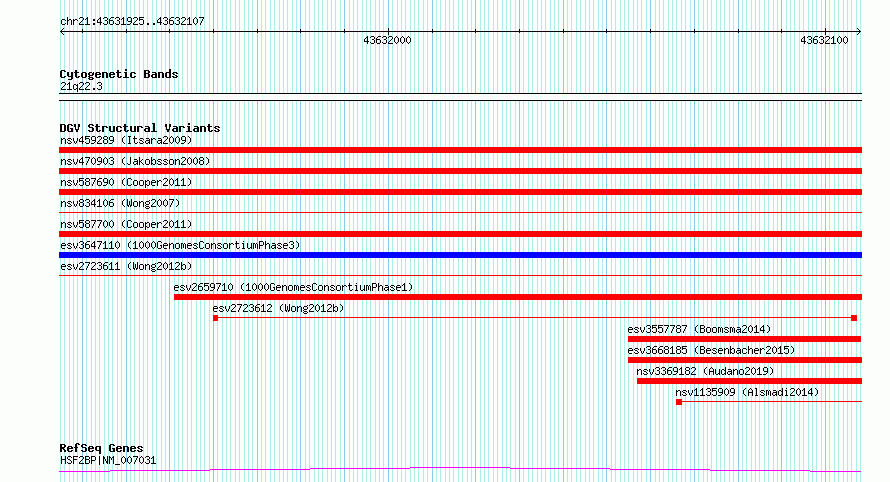Select the red bar under nsv459289
The height and width of the screenshot is (482, 890).
(460, 150)
